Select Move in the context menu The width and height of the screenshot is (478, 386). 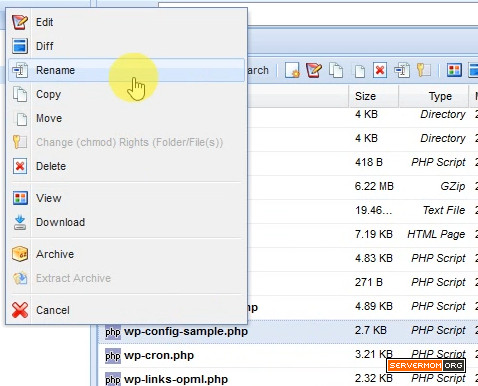tap(126, 118)
